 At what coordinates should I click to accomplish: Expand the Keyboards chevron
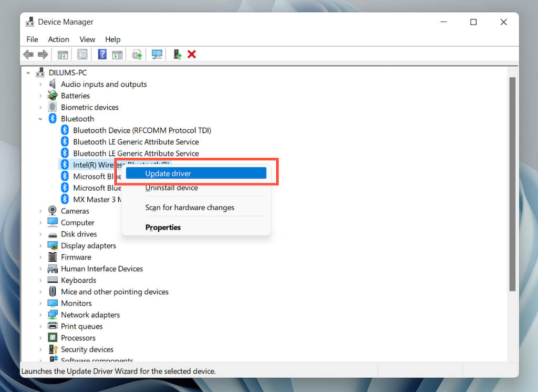[x=40, y=281]
